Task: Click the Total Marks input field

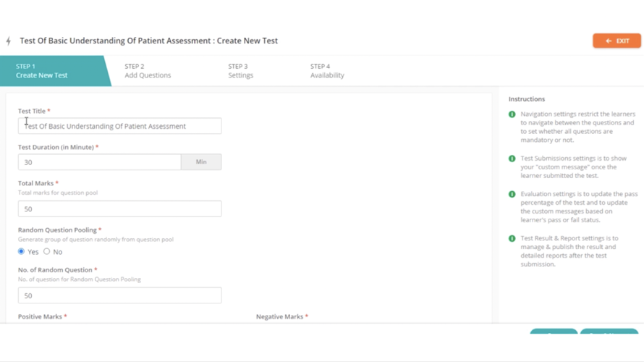Action: tap(119, 209)
